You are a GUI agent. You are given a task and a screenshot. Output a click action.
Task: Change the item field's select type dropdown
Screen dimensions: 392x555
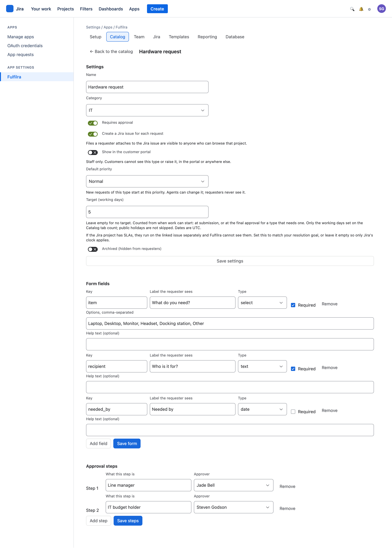coord(262,303)
